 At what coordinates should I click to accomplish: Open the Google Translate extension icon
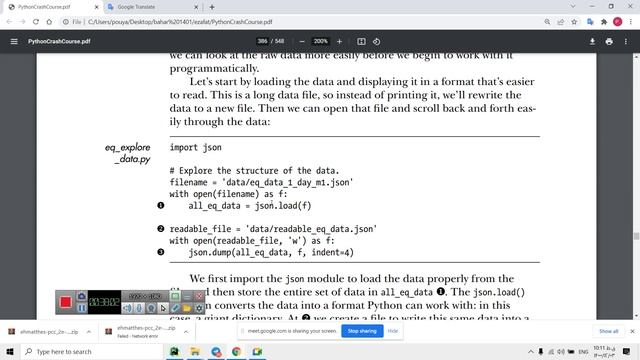click(590, 22)
